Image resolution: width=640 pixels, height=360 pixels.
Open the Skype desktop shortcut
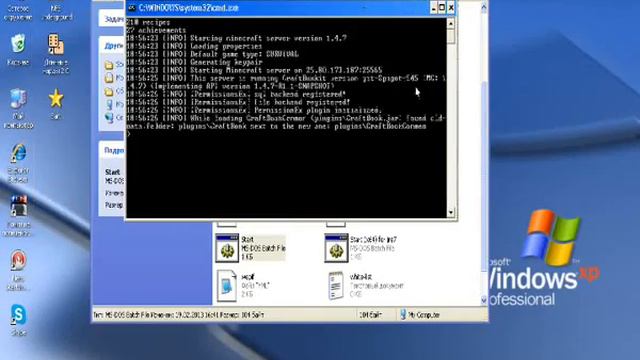(x=18, y=315)
